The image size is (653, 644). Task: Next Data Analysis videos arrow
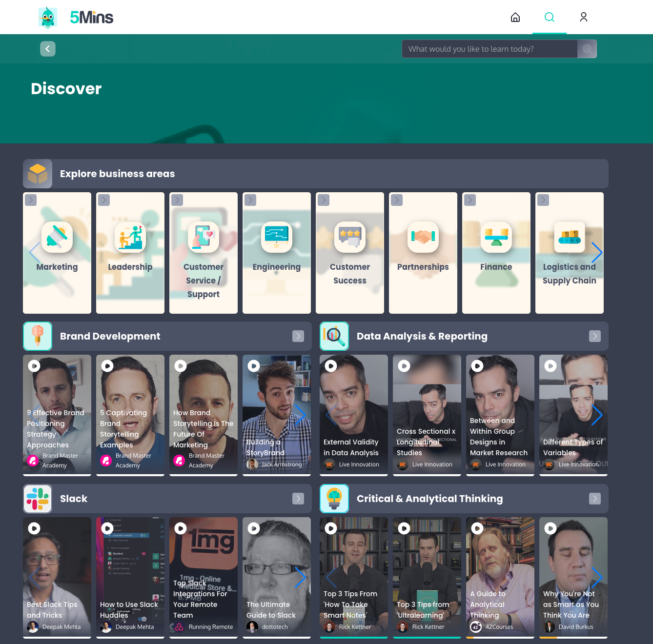pos(597,415)
